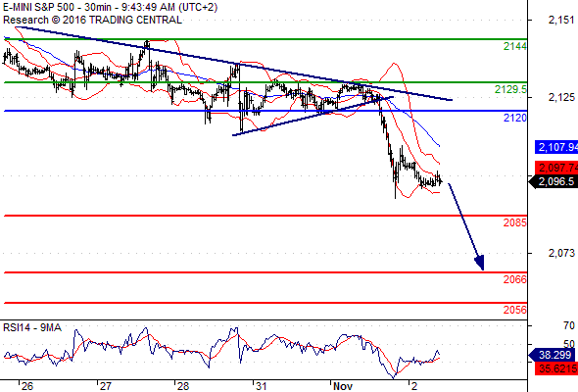Select the red 2085 support label

(515, 222)
